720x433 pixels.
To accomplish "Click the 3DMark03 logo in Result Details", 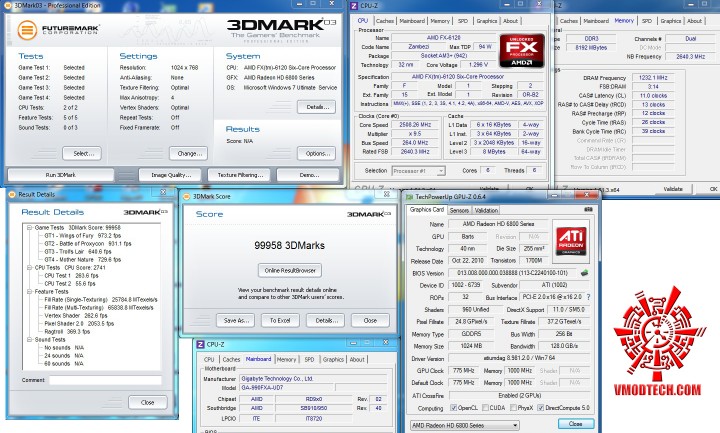I will click(x=145, y=212).
